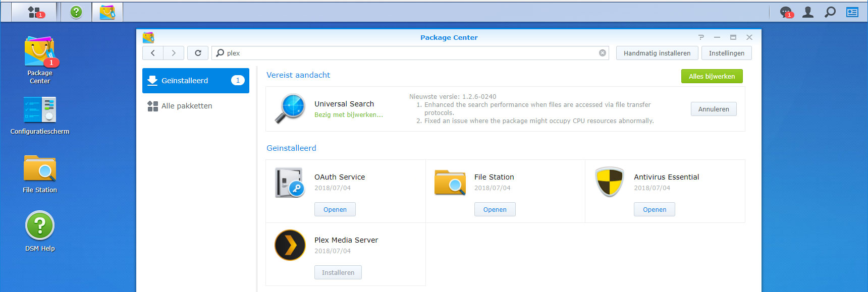The image size is (868, 292).
Task: Open the DSM main menu icon
Action: point(34,12)
